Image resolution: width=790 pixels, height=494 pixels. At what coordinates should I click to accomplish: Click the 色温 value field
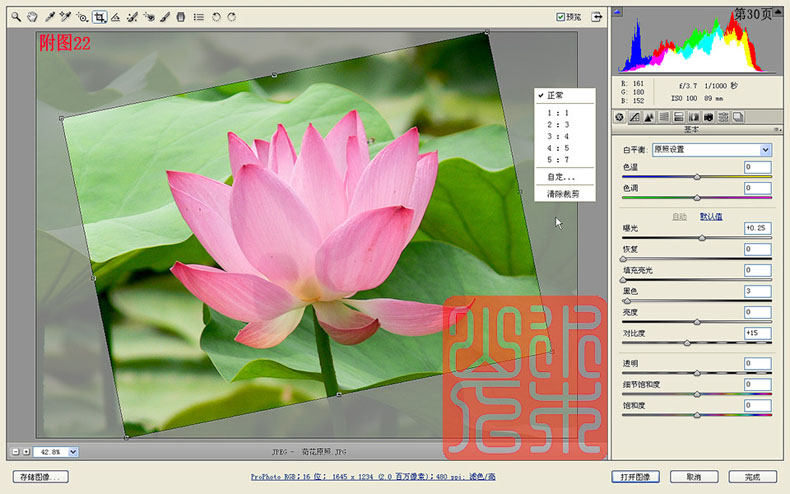(757, 167)
